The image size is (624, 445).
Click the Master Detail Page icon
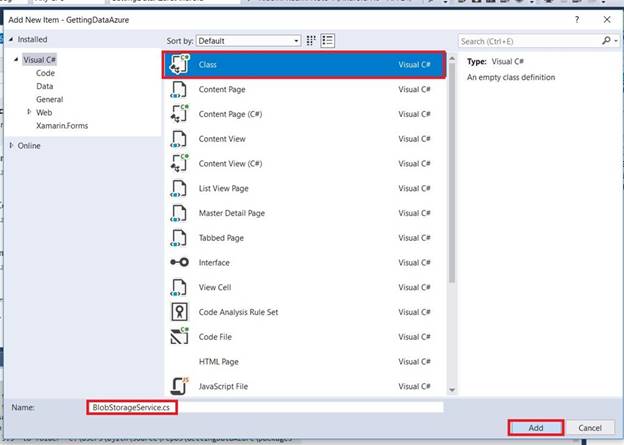click(x=178, y=213)
